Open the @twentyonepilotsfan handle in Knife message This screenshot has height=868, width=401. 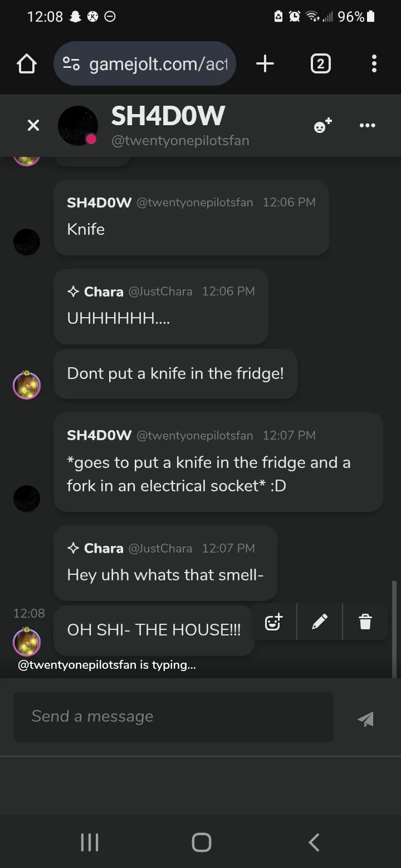click(x=194, y=203)
